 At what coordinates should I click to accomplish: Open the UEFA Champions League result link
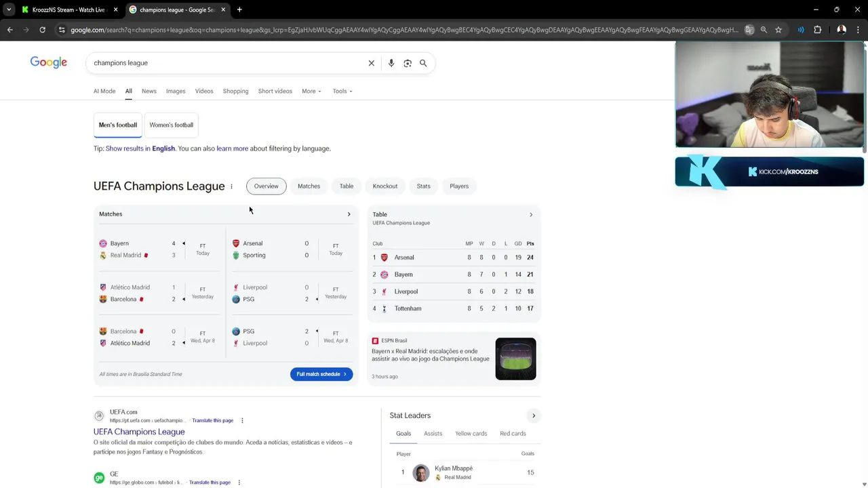tap(139, 432)
